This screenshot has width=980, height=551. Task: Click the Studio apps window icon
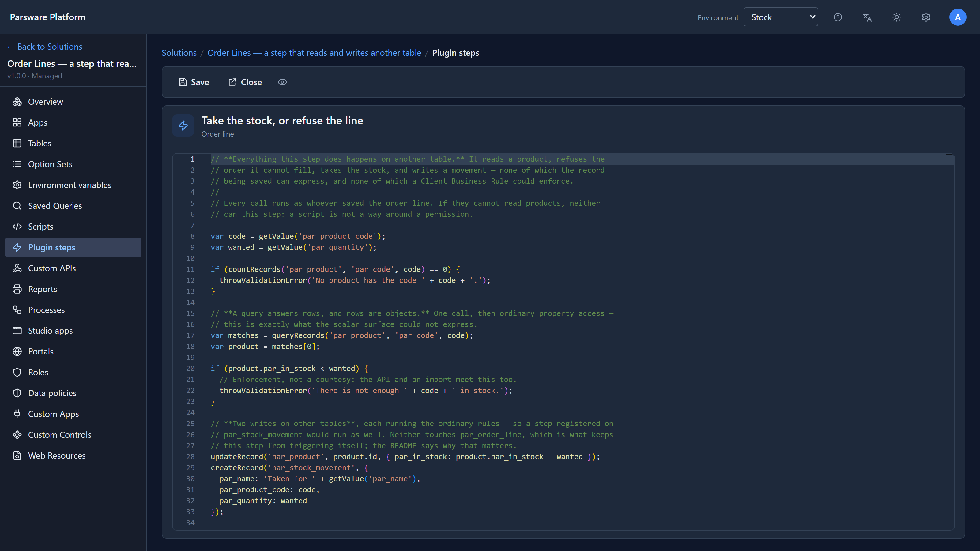pyautogui.click(x=17, y=331)
